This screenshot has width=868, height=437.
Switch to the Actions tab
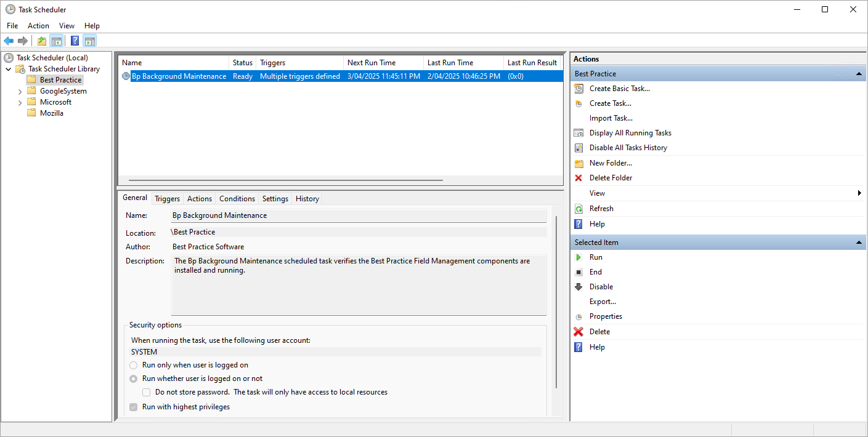pyautogui.click(x=200, y=199)
